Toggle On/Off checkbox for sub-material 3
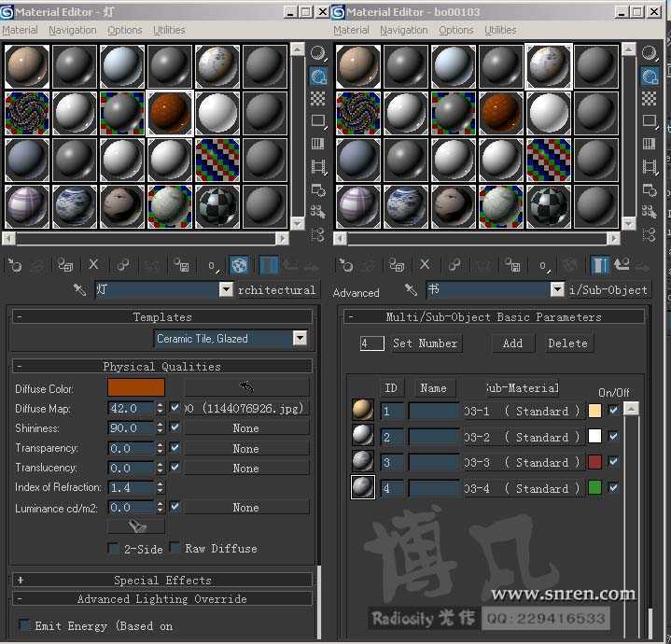 tap(613, 462)
